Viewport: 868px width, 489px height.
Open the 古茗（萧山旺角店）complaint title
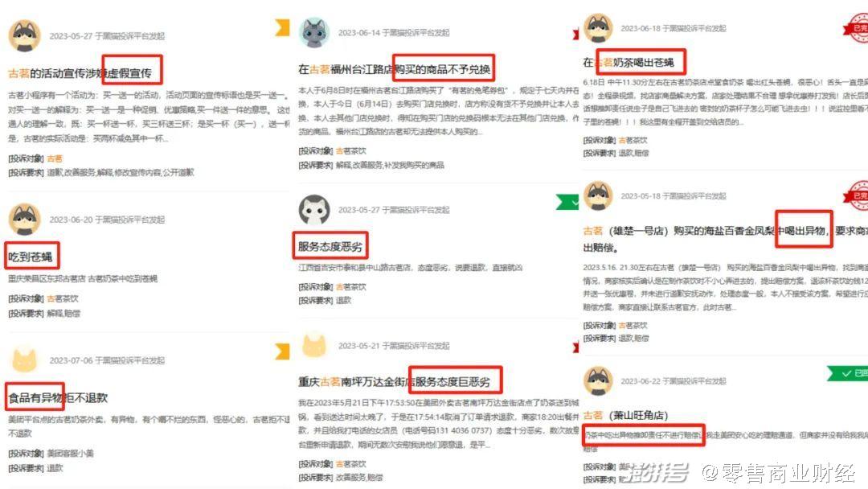click(x=625, y=415)
